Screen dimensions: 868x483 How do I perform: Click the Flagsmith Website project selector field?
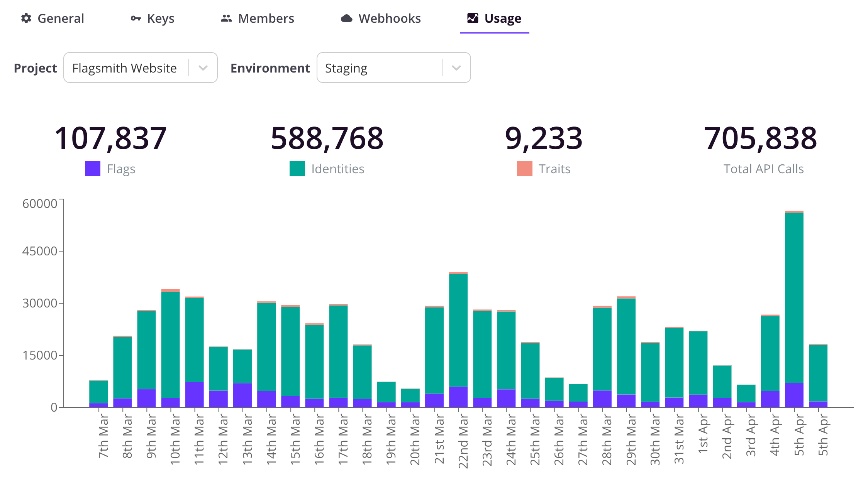(x=125, y=68)
